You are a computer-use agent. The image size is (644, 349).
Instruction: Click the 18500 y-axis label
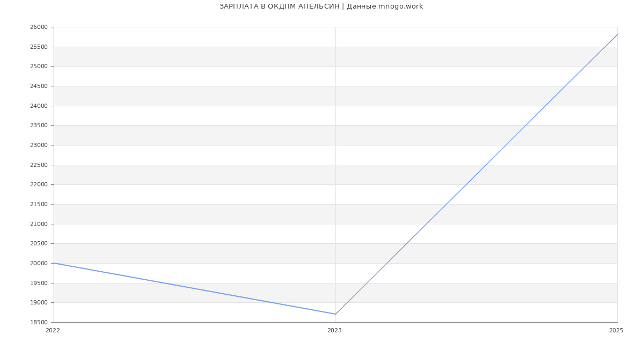click(39, 322)
